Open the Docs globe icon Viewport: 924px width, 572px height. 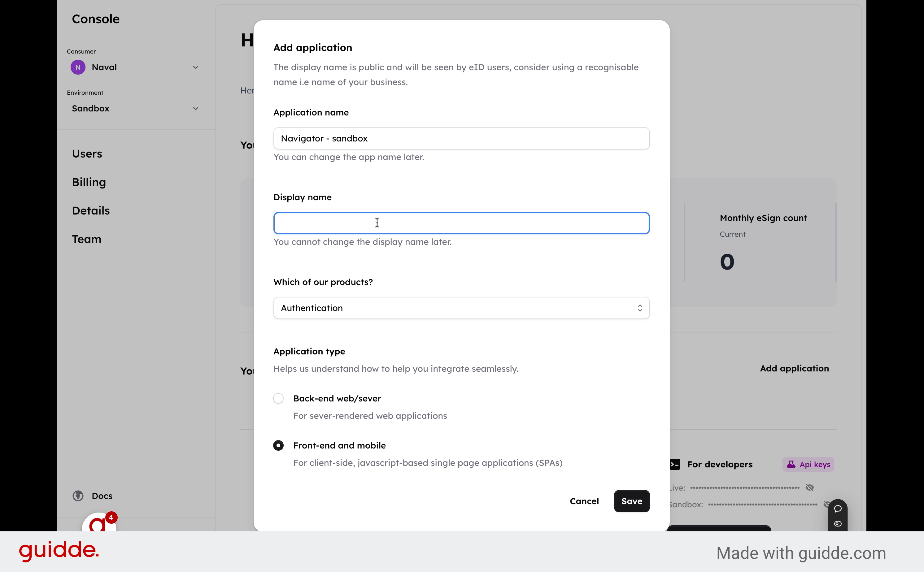point(78,496)
